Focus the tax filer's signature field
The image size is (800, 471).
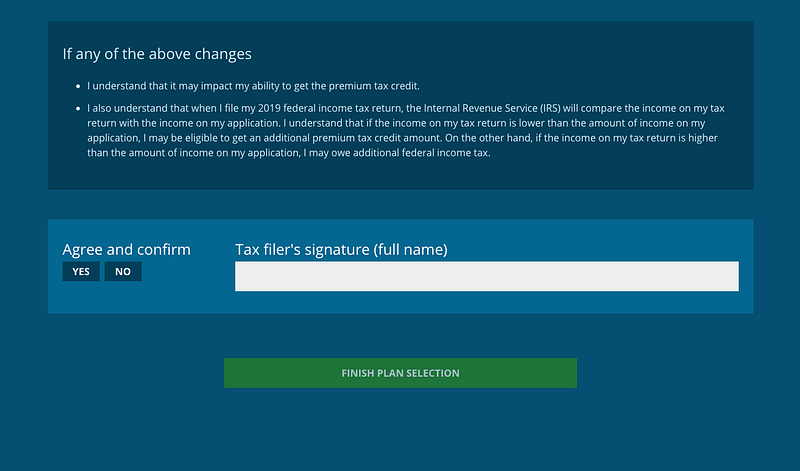(486, 276)
